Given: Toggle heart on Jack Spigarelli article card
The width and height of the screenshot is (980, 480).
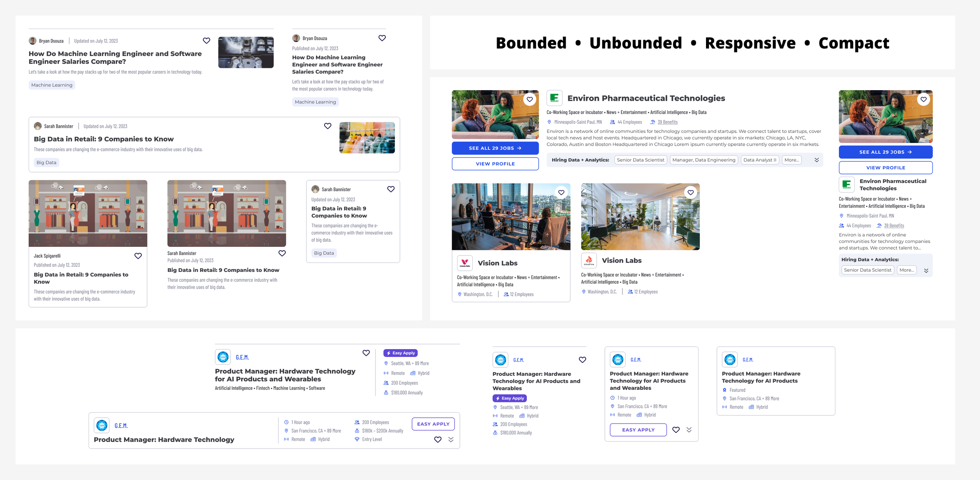Looking at the screenshot, I should 138,256.
